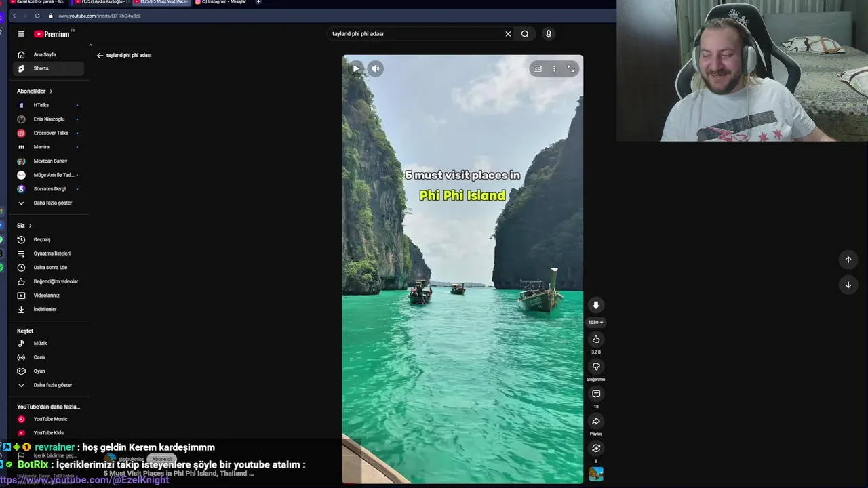Switch to Kanal kontrol paneli browser tab

[38, 2]
